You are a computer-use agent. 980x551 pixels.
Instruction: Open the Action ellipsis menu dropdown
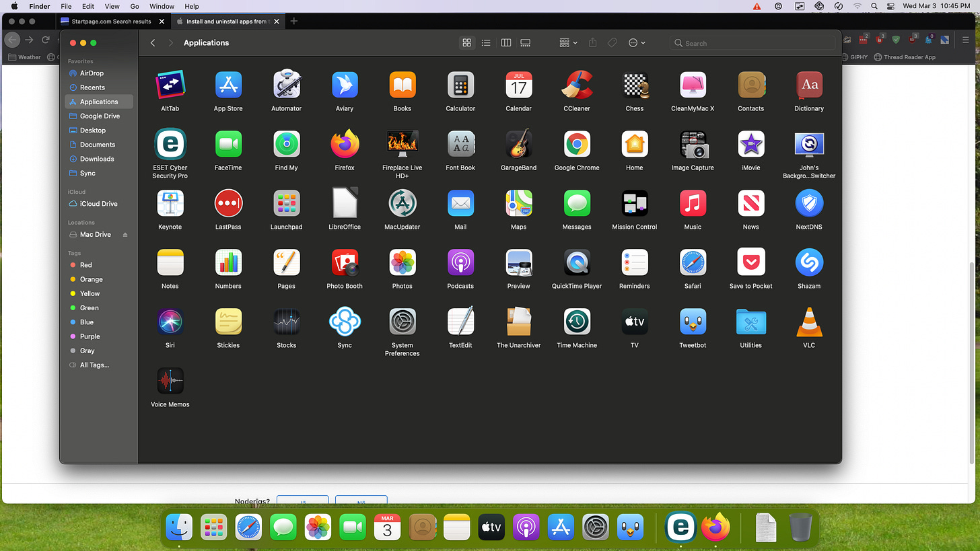click(x=637, y=43)
